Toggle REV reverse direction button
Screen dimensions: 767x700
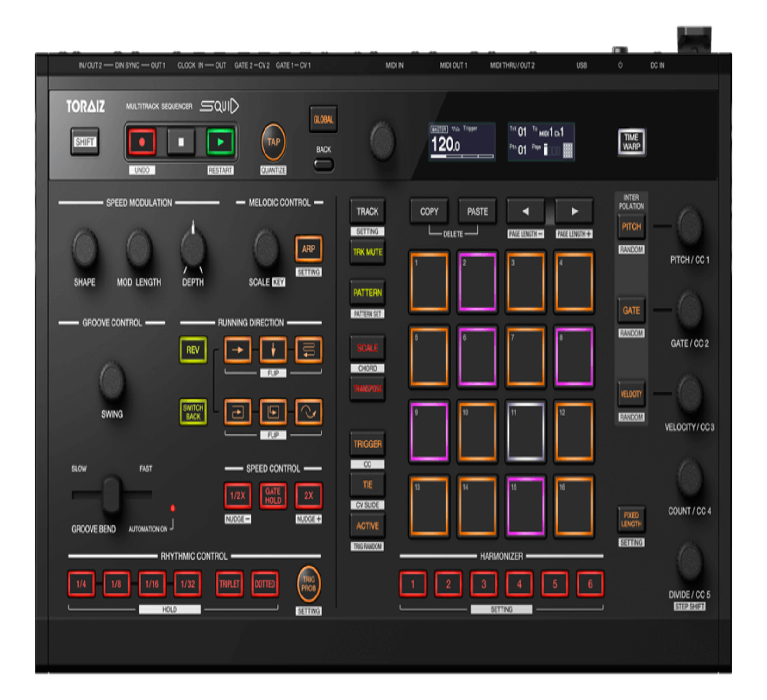point(193,350)
